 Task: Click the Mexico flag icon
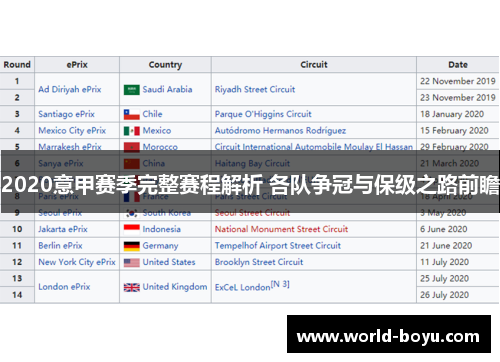(132, 131)
